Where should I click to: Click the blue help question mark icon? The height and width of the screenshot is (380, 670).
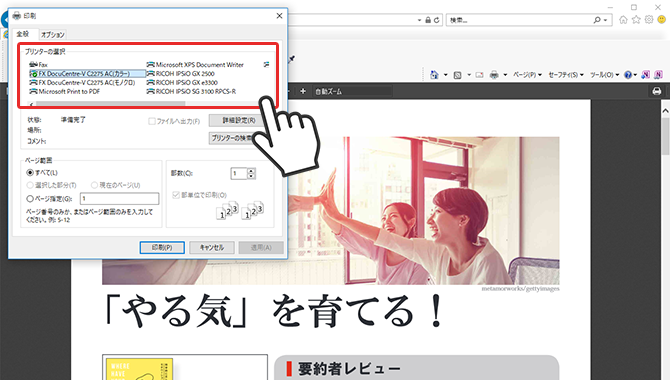point(628,75)
